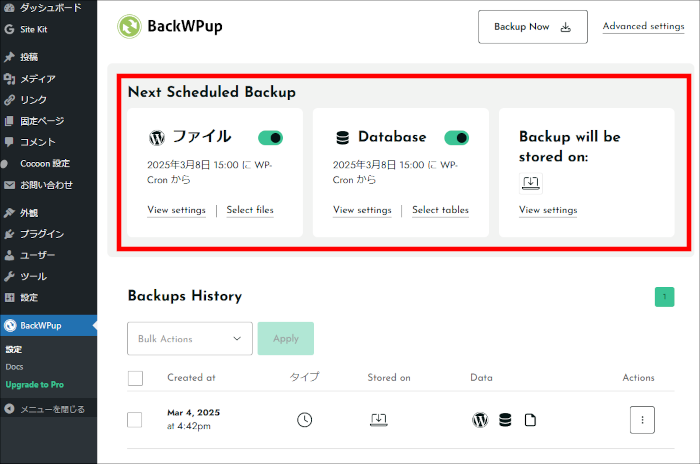The image size is (700, 464).
Task: Click the clock type icon in Mar 4 row
Action: pyautogui.click(x=304, y=420)
